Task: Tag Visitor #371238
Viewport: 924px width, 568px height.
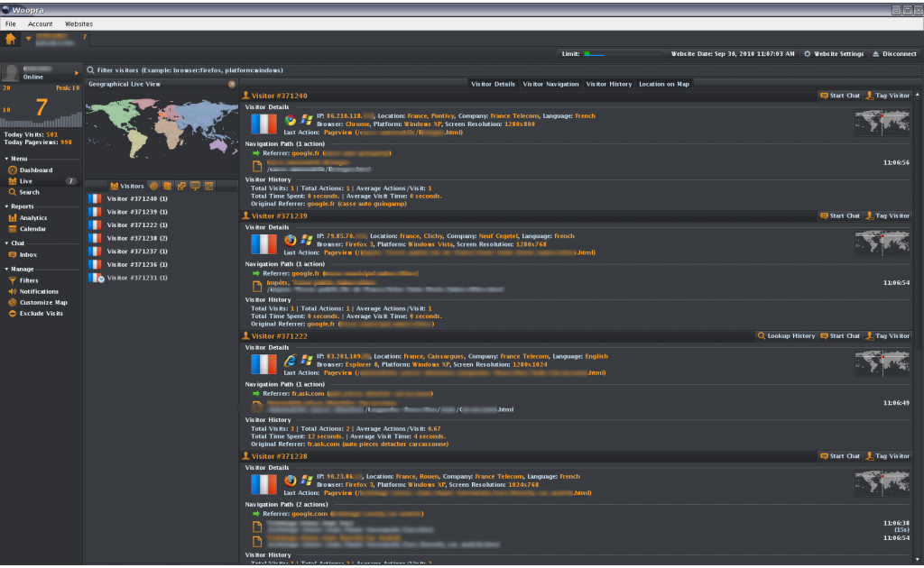Action: pyautogui.click(x=888, y=456)
